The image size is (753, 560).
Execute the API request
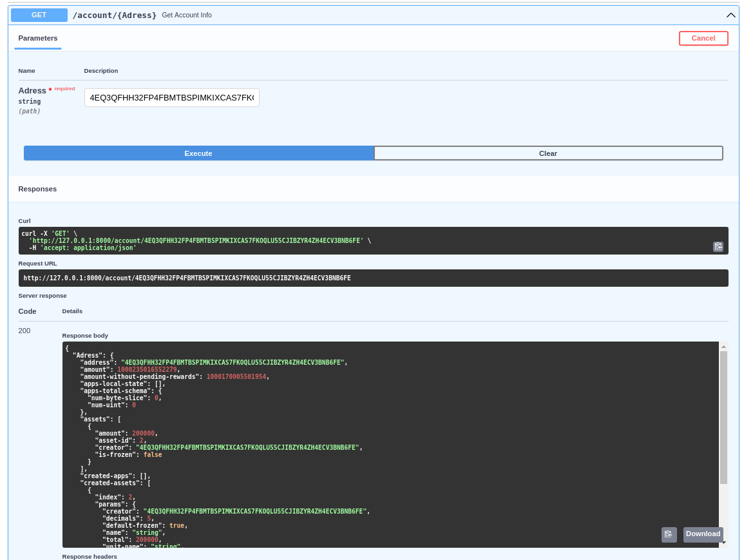pos(198,153)
